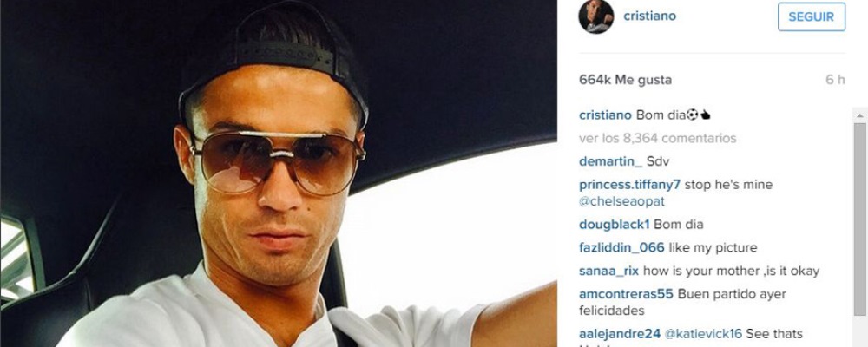
Task: Follow the @chelseaopat mention link
Action: point(621,201)
